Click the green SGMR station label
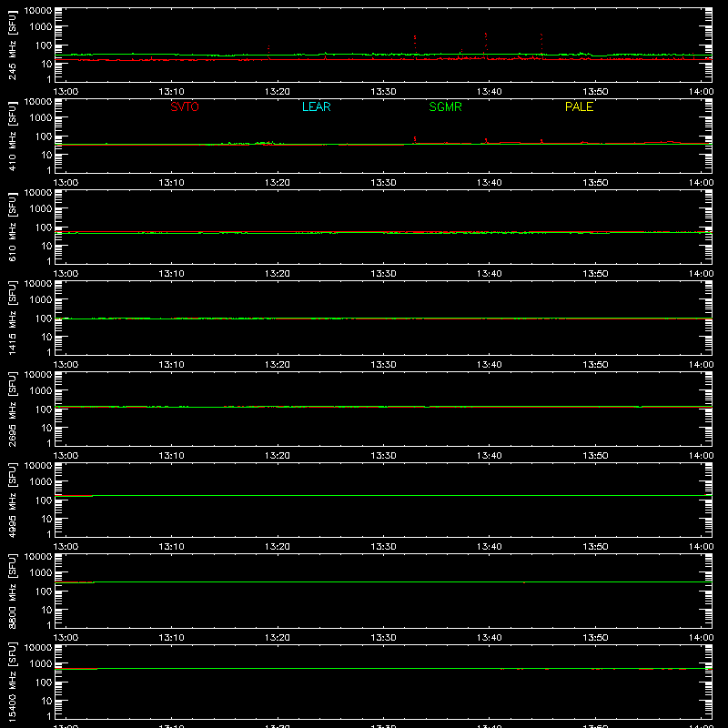 445,106
